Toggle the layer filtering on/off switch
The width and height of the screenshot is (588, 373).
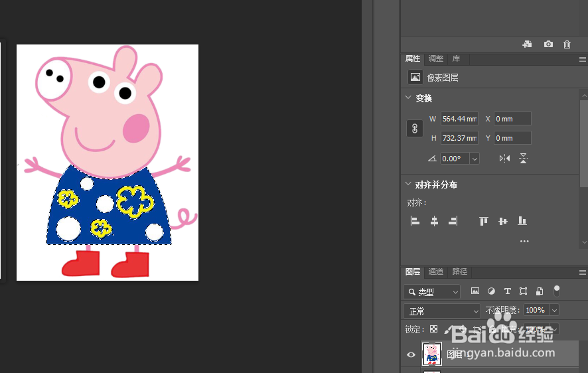(x=557, y=291)
